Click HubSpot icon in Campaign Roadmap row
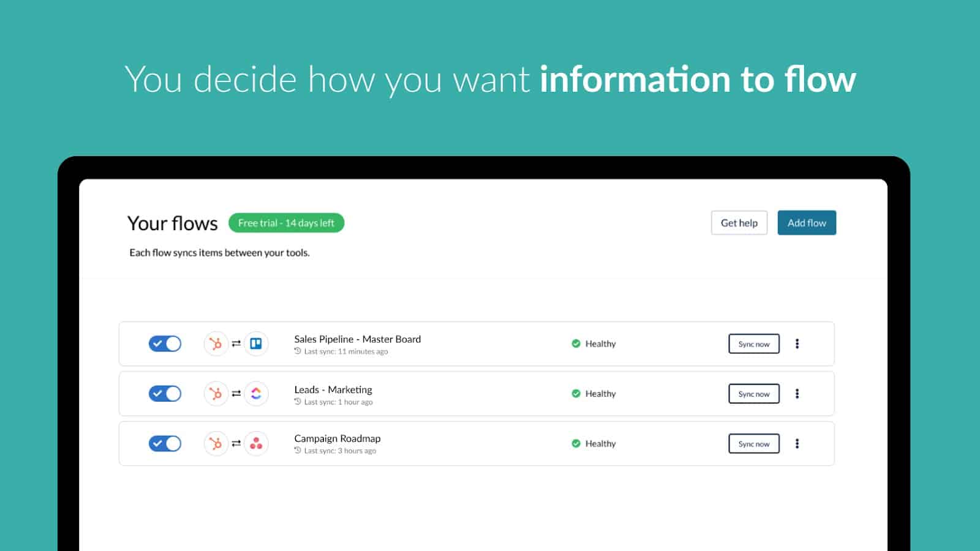 216,443
